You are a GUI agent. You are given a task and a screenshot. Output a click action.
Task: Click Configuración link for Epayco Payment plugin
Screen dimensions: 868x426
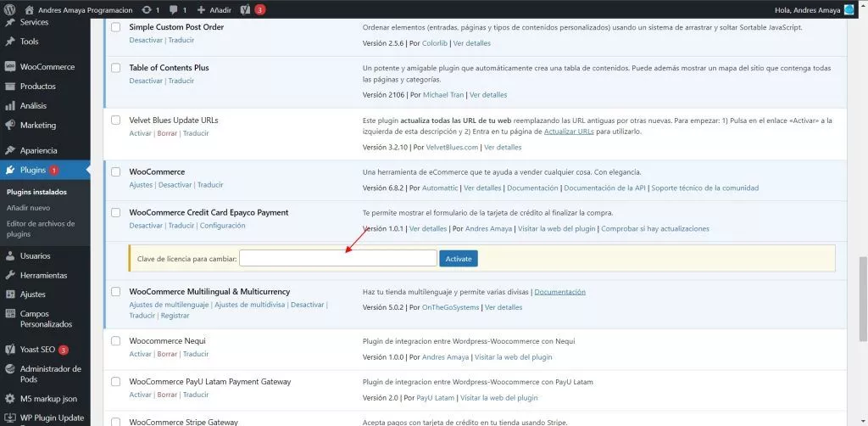(x=222, y=226)
